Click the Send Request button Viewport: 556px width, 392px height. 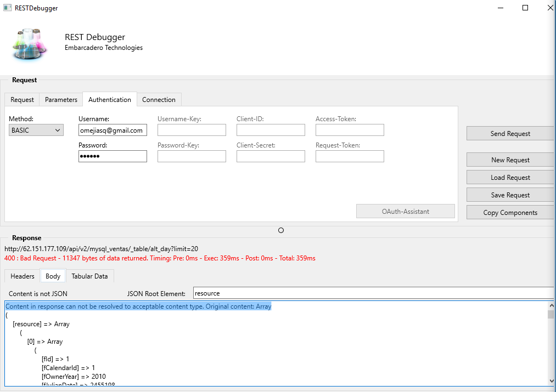[x=510, y=134]
